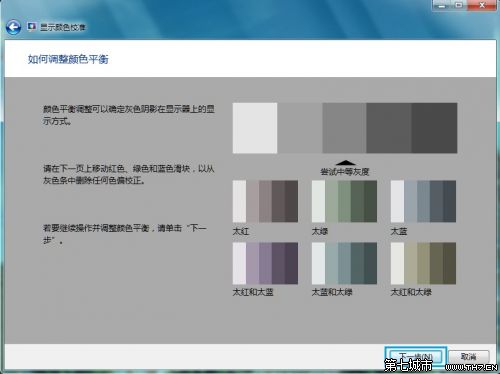Screen dimensions: 500x374
Task: Click the 太红和太绿 label text
Action: coord(411,292)
